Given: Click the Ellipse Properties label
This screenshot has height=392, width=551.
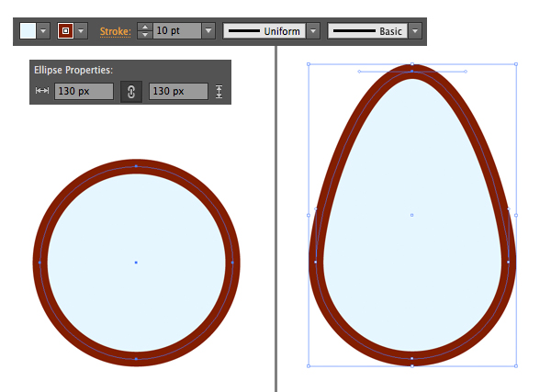Looking at the screenshot, I should 73,71.
